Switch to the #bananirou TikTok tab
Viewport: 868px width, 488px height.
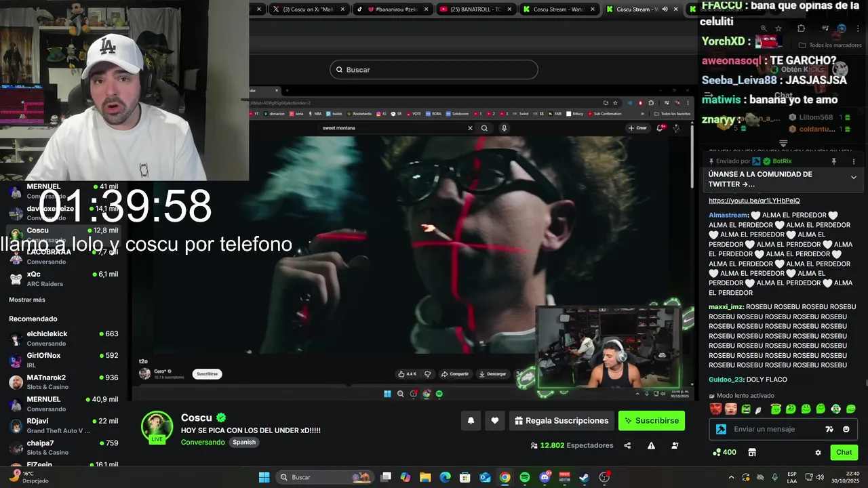pos(393,9)
